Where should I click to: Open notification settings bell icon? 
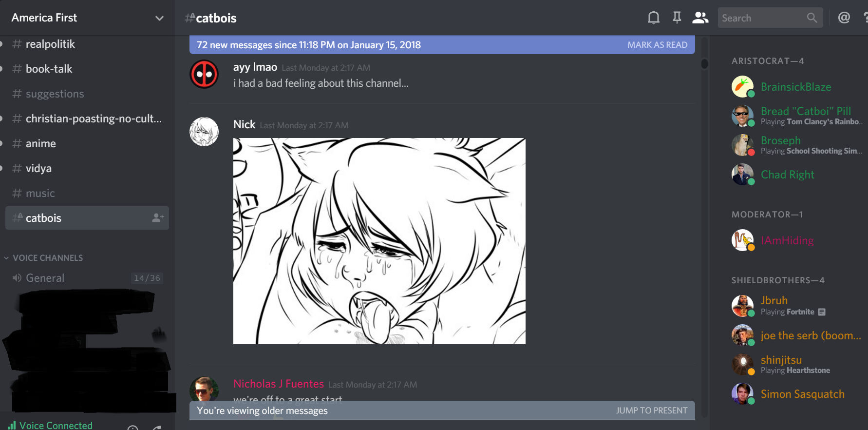(x=654, y=18)
